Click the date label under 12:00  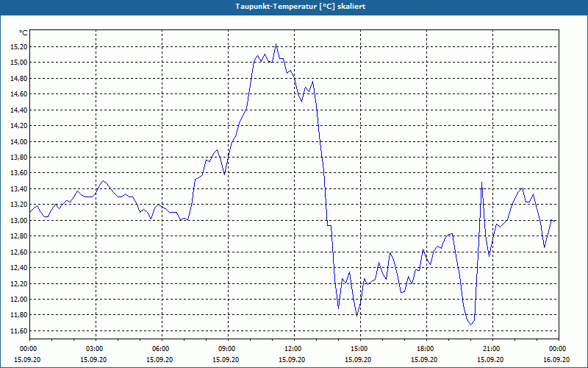[x=292, y=359]
